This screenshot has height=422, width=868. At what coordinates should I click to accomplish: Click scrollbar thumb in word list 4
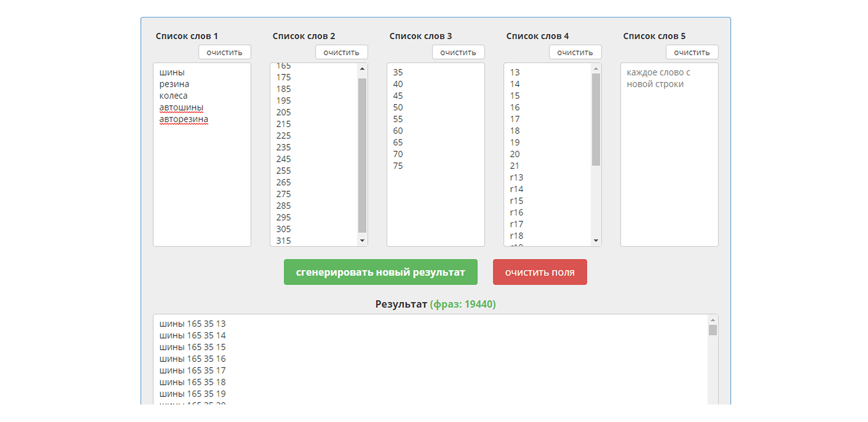point(596,119)
